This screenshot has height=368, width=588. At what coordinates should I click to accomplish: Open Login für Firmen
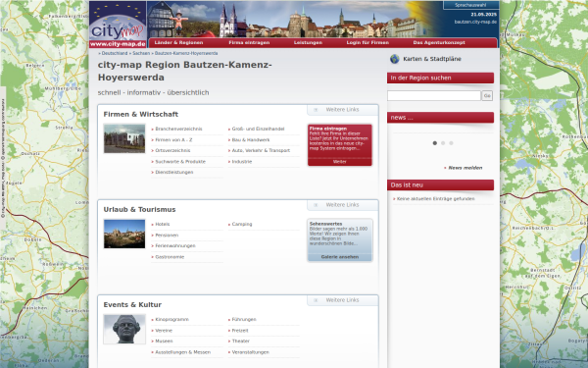[367, 43]
